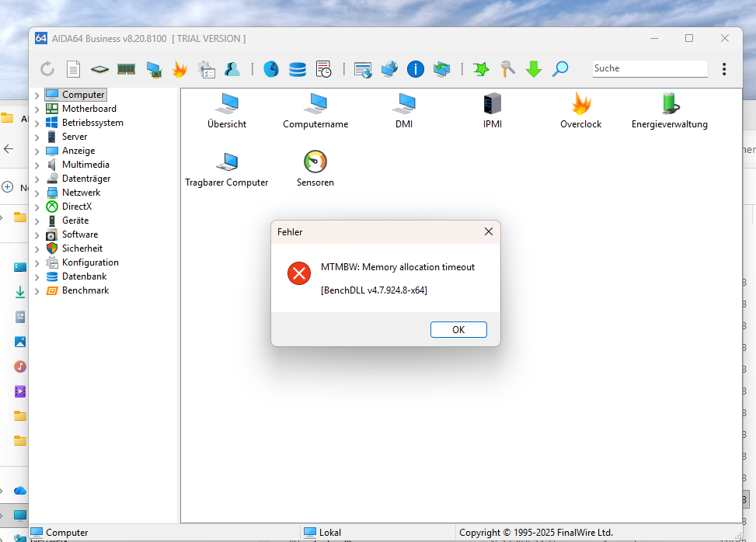
Task: Click Music icon in File Explorer sidebar
Action: [x=20, y=367]
